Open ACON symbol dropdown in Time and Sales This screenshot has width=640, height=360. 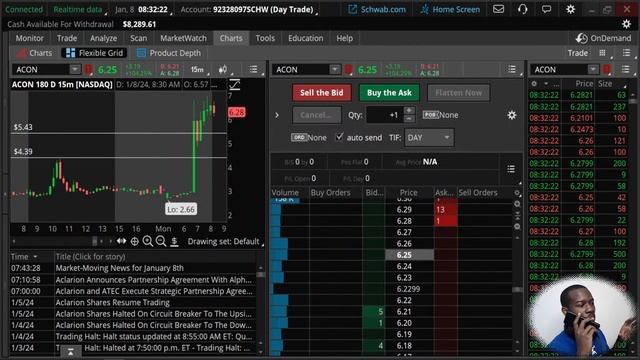pos(593,69)
